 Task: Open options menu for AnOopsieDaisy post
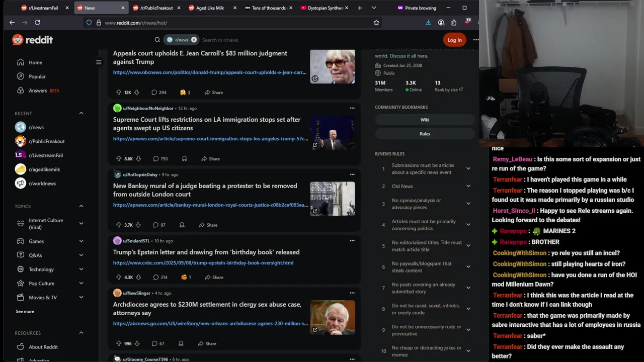click(x=352, y=174)
